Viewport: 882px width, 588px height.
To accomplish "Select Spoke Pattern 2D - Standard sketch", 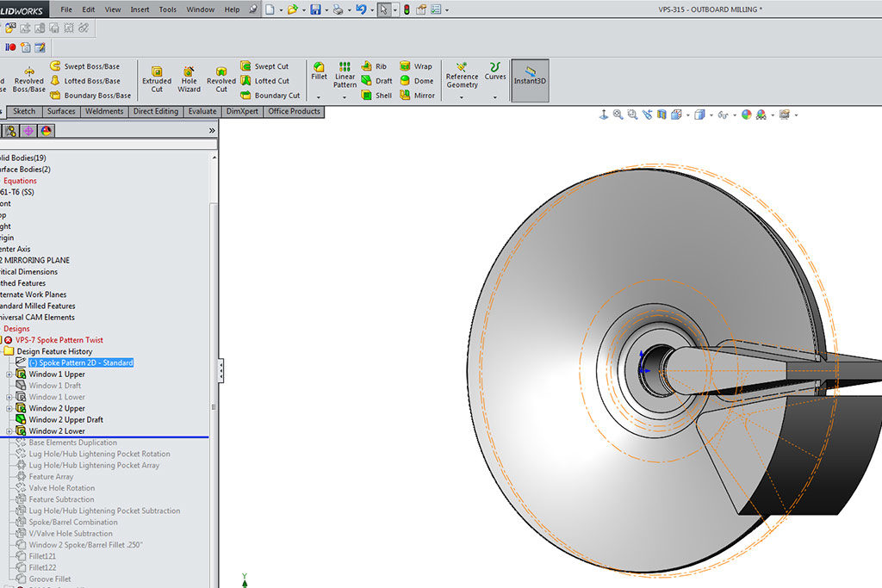I will coord(80,363).
